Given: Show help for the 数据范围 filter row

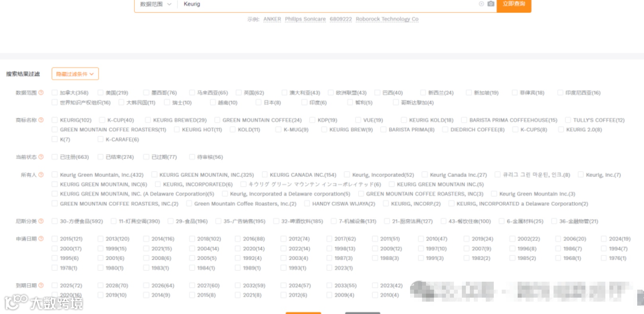Looking at the screenshot, I should pyautogui.click(x=41, y=93).
